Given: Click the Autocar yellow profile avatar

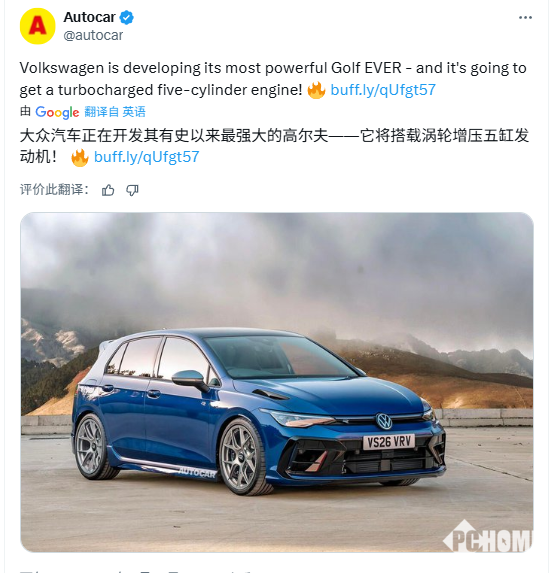Looking at the screenshot, I should [x=38, y=27].
